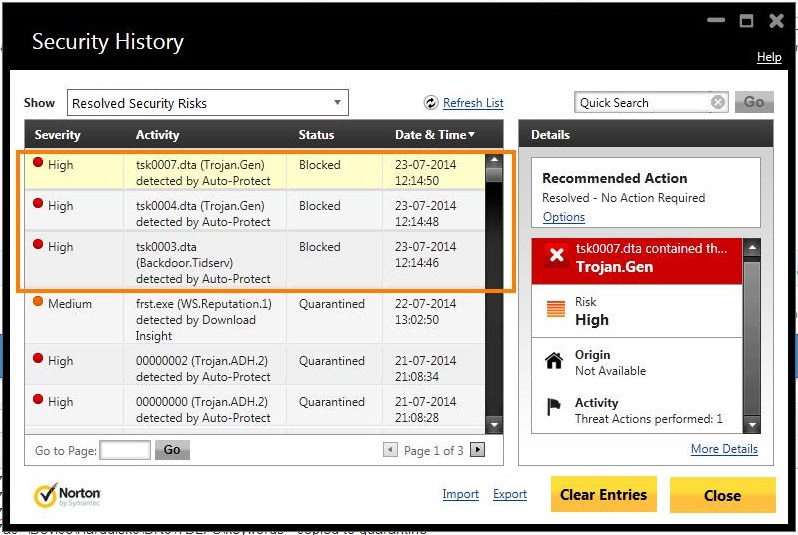Click the red severity dot for tsk0007.dta
Image resolution: width=798 pixels, height=535 pixels.
click(38, 162)
